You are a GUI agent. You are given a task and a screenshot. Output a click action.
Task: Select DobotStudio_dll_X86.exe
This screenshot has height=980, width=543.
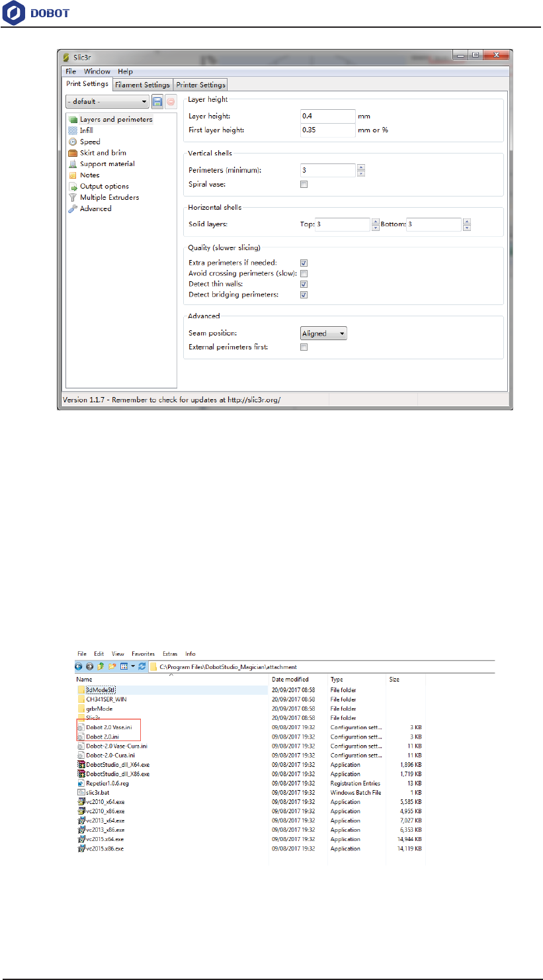114,774
